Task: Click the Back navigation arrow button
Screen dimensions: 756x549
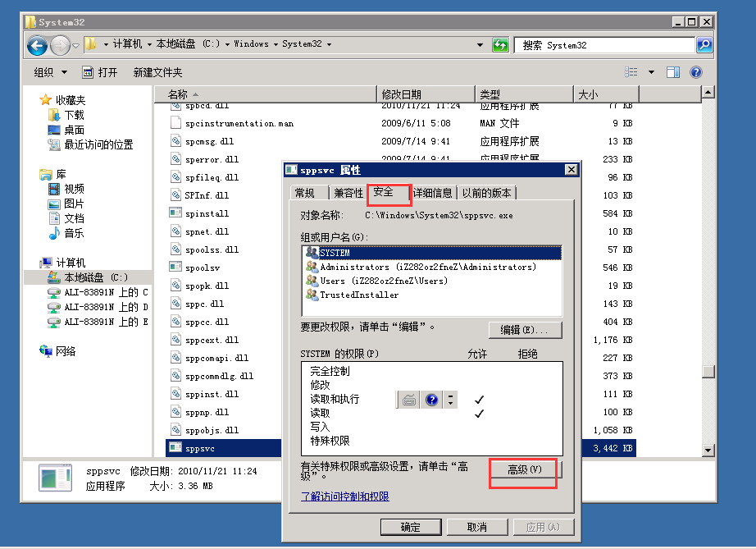Action: [37, 44]
